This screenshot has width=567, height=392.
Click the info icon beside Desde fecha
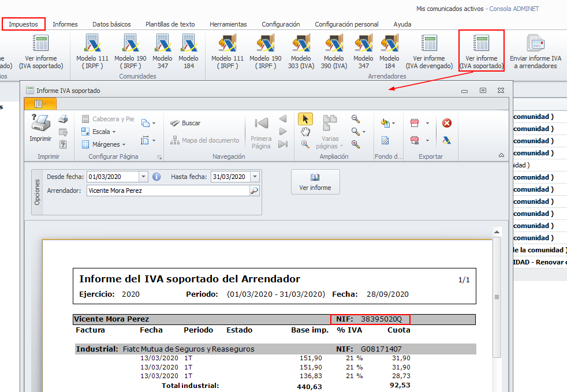point(156,177)
